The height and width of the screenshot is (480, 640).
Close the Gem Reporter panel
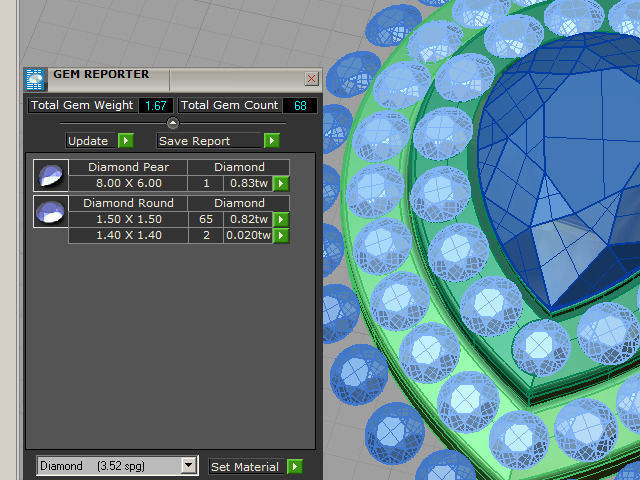(311, 78)
